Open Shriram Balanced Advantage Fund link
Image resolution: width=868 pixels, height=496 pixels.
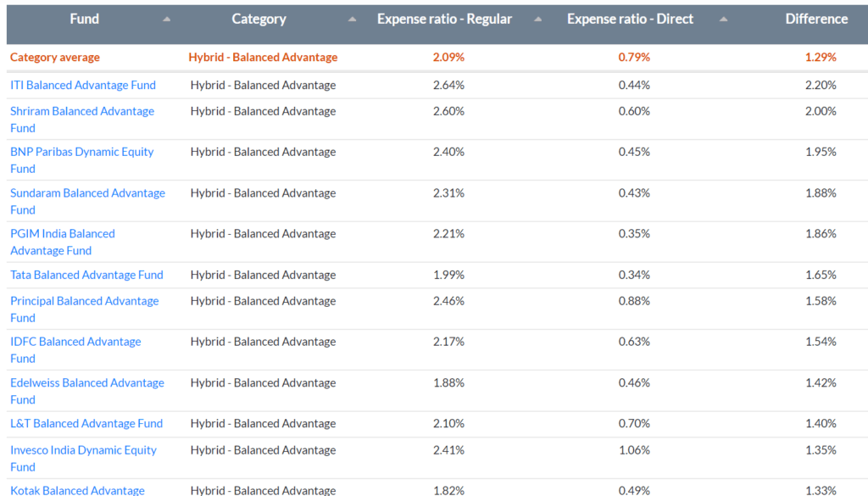[x=82, y=111]
